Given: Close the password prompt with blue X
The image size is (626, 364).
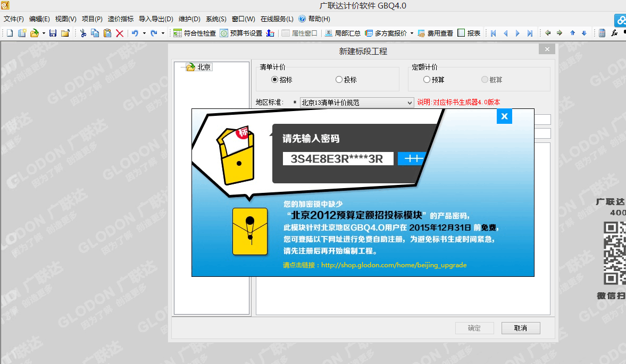Looking at the screenshot, I should pyautogui.click(x=504, y=116).
